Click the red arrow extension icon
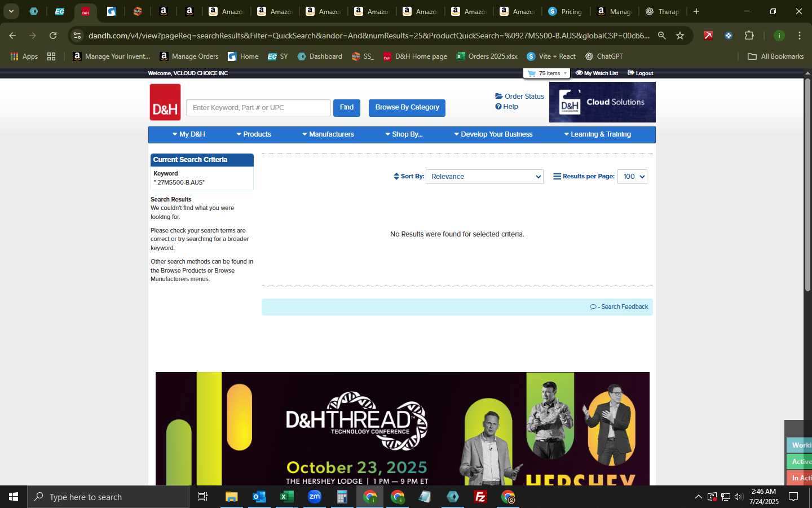Viewport: 812px width, 508px height. [x=708, y=36]
